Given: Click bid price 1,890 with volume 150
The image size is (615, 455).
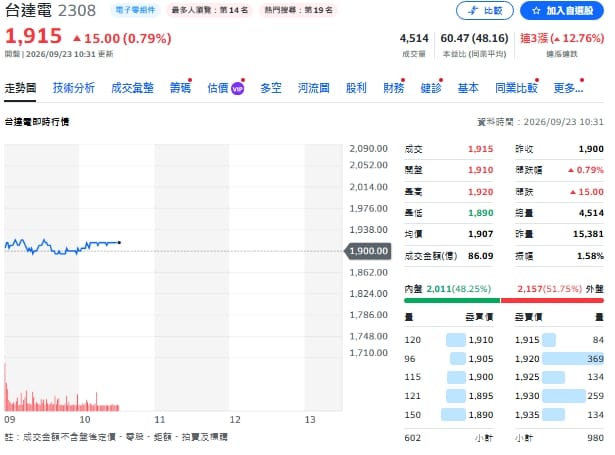Looking at the screenshot, I should pos(449,415).
